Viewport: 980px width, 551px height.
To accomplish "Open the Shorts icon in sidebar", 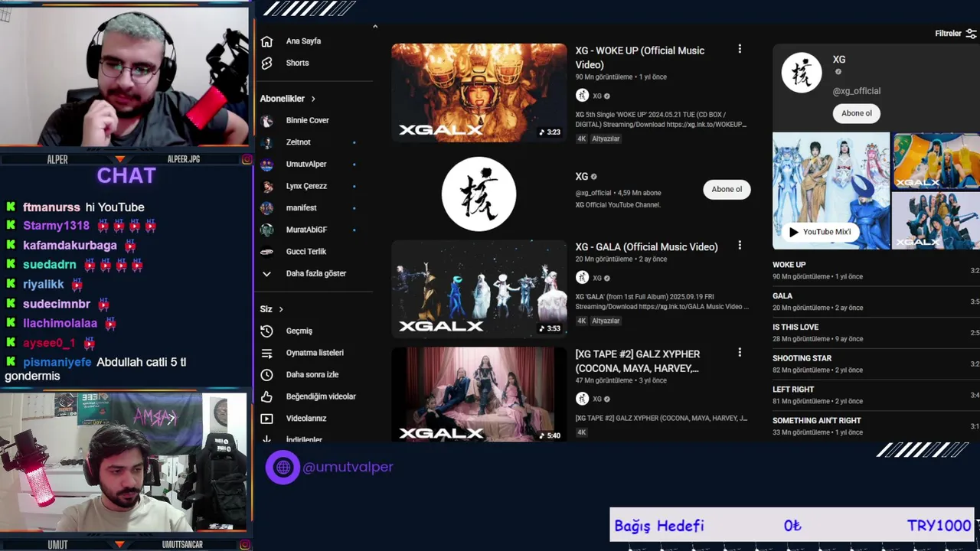I will point(266,63).
